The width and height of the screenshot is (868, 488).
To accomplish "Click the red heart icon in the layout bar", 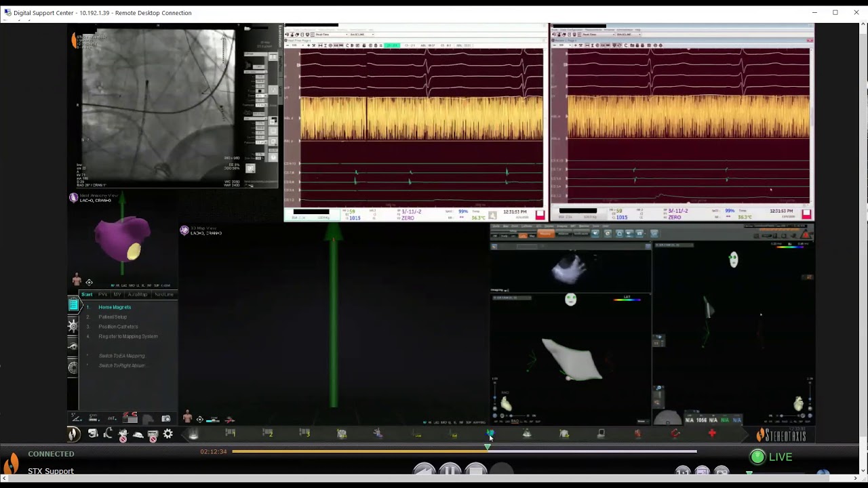I will coord(637,434).
